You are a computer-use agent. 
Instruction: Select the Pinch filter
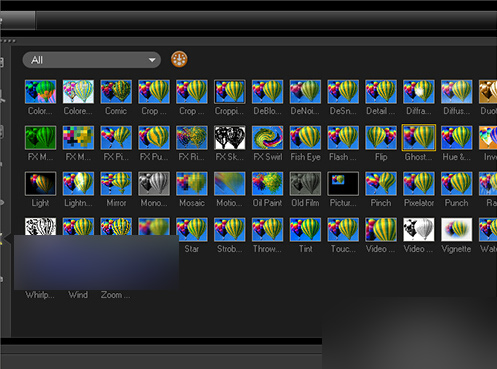(381, 184)
